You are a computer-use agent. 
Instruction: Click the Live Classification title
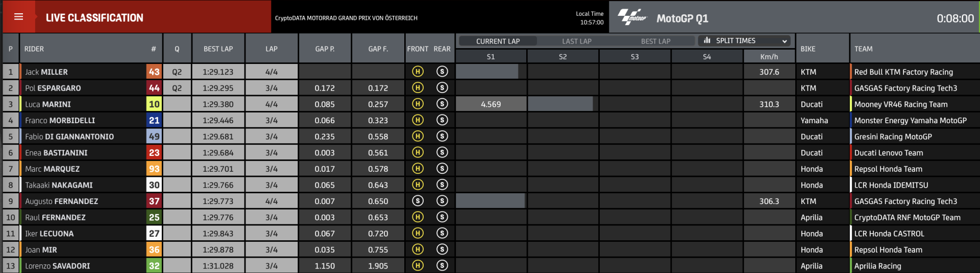(x=94, y=18)
